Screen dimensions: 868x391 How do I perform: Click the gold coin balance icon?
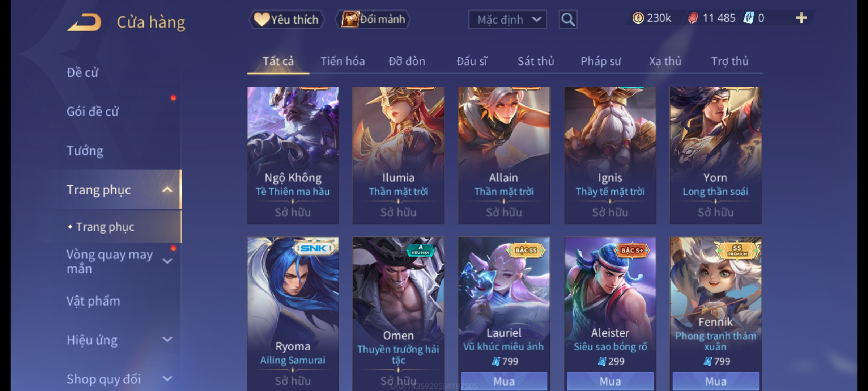click(638, 18)
